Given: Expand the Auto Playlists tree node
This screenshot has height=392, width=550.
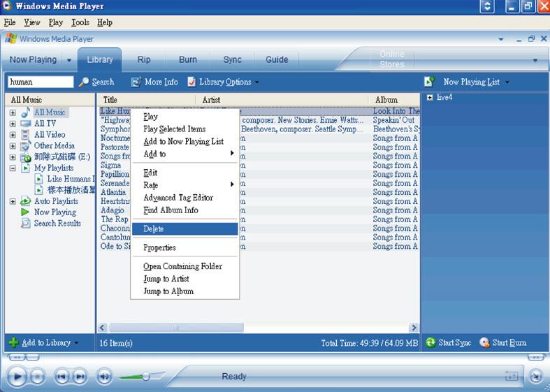Looking at the screenshot, I should 13,202.
